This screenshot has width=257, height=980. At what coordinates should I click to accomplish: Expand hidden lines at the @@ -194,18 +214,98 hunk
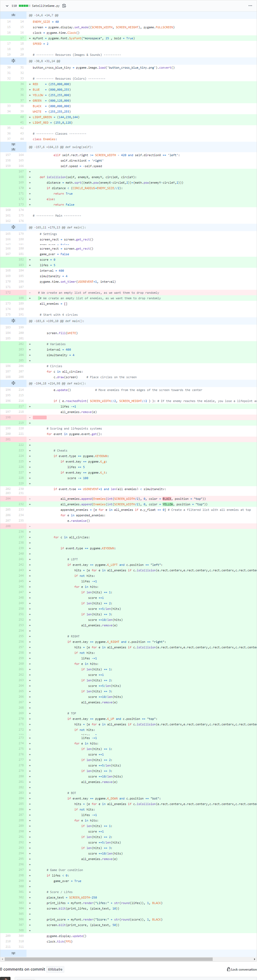[13, 383]
